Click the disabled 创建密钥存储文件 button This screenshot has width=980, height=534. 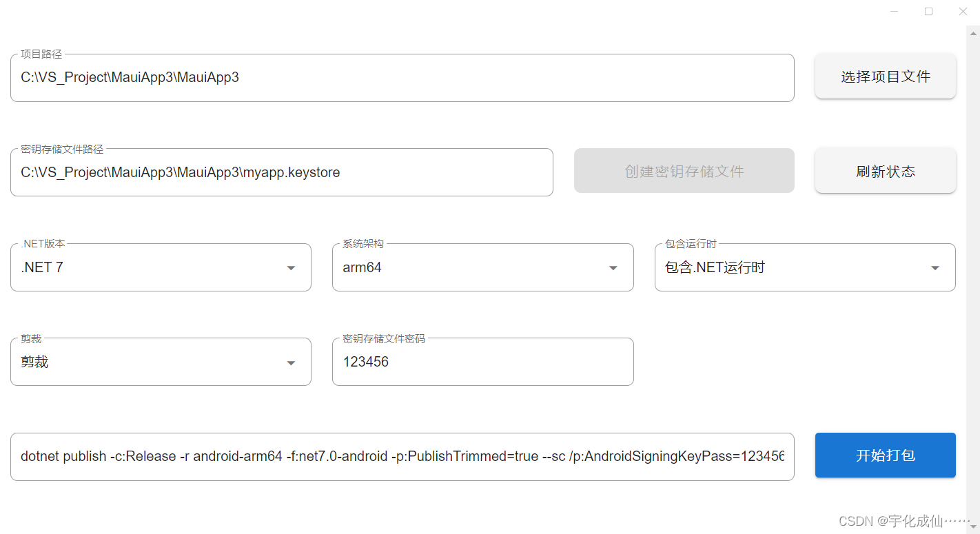[x=684, y=171]
